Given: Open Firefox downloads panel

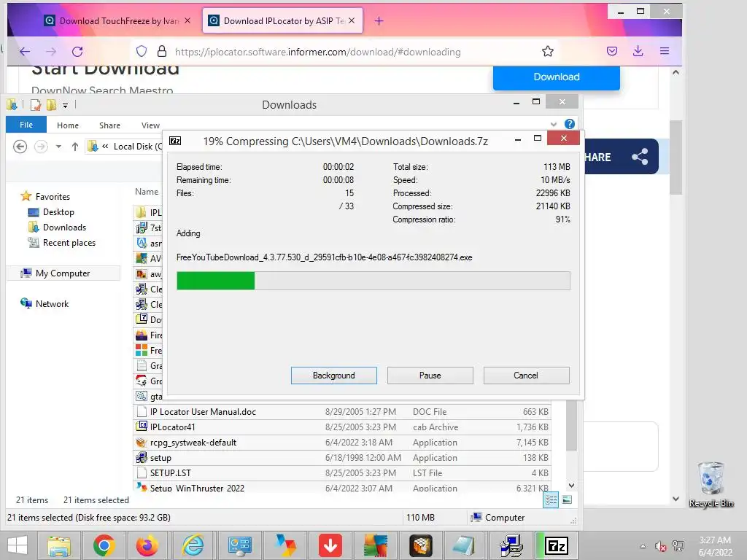Looking at the screenshot, I should (x=638, y=52).
